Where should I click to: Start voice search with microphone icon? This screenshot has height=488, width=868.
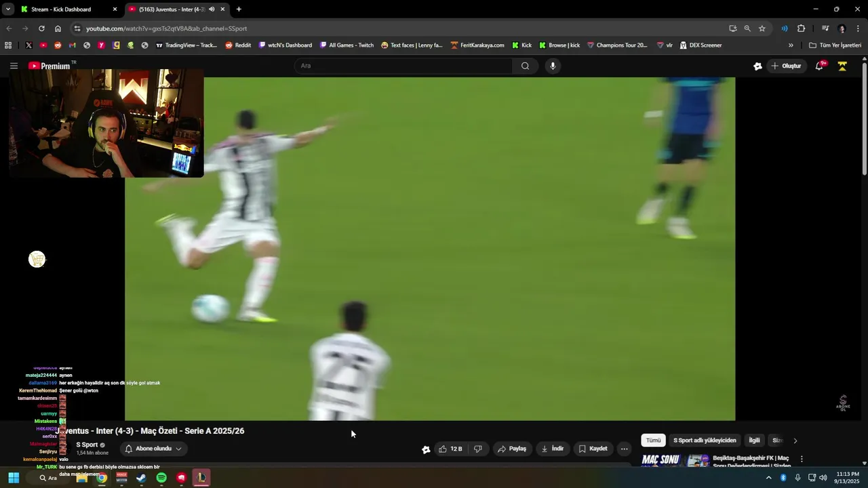(x=553, y=66)
